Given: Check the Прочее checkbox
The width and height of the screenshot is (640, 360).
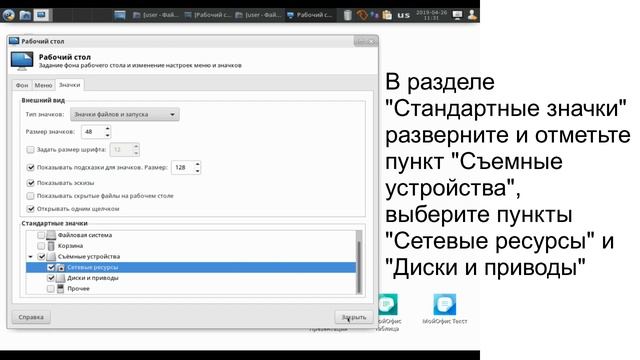Looking at the screenshot, I should [x=51, y=289].
